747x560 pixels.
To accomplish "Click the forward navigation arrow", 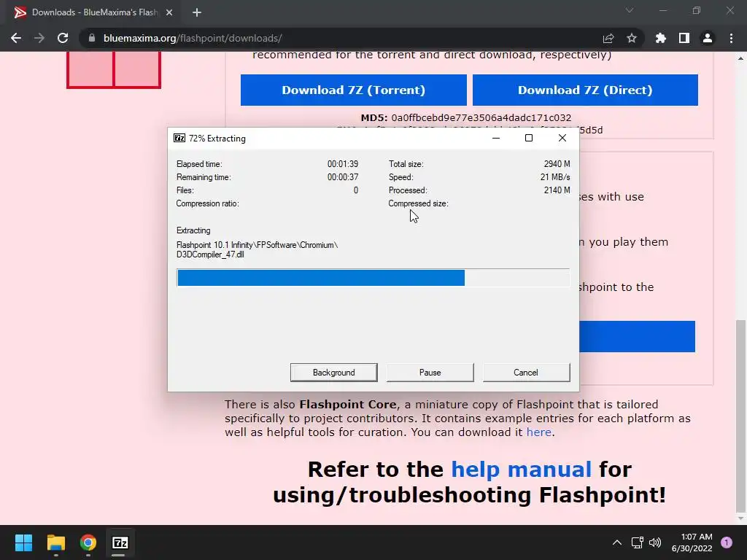I will (39, 38).
